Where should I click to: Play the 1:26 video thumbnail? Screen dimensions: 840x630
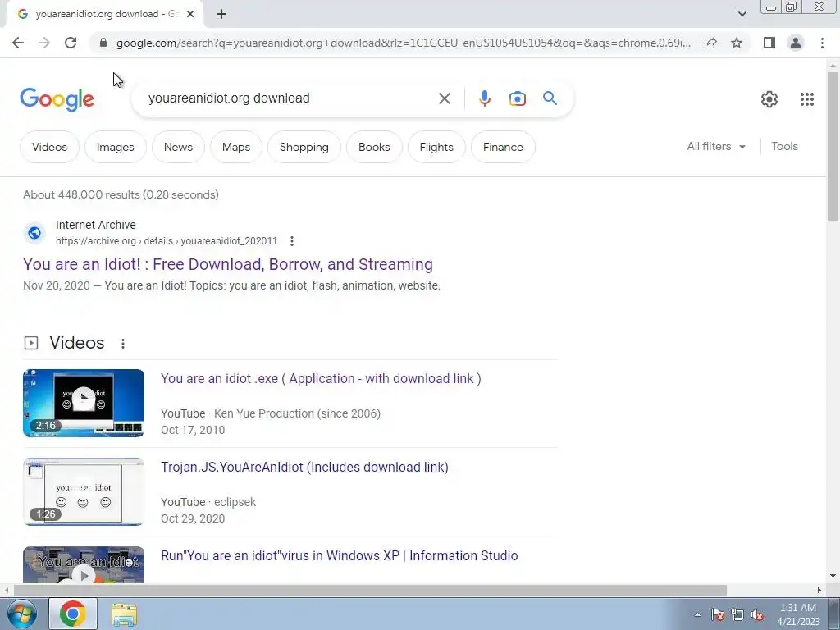click(84, 492)
